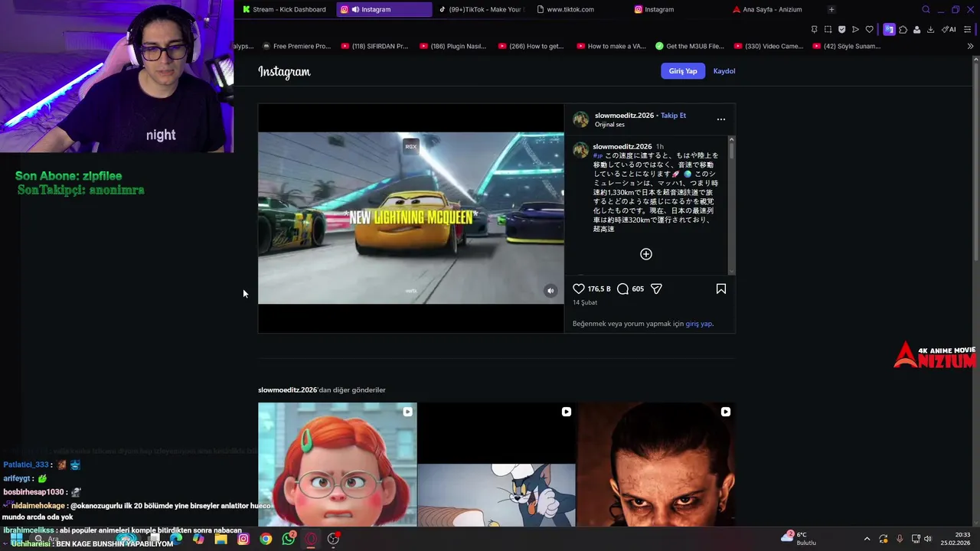
Task: Open slowmoeditz.2026 profile avatar in post header
Action: [x=581, y=119]
